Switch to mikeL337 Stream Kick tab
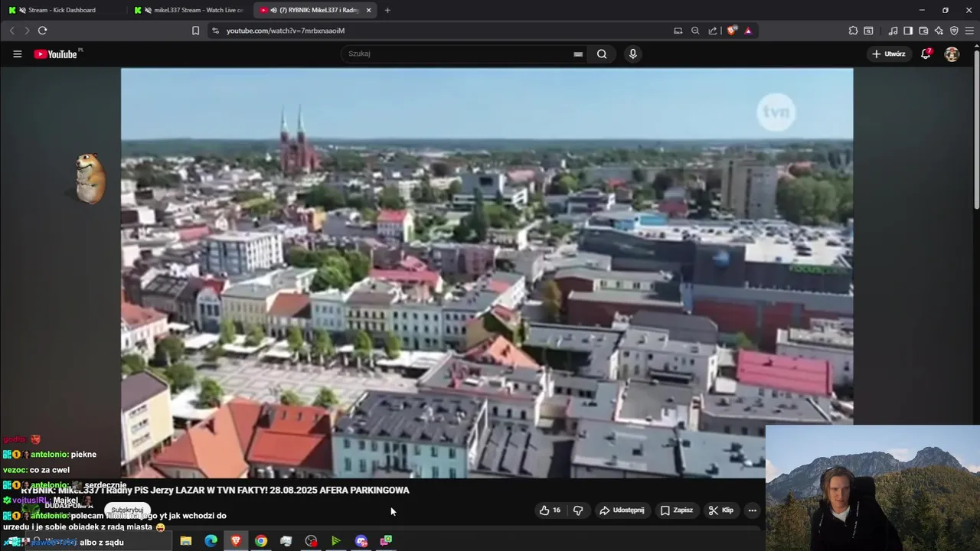This screenshot has width=980, height=551. (x=190, y=10)
